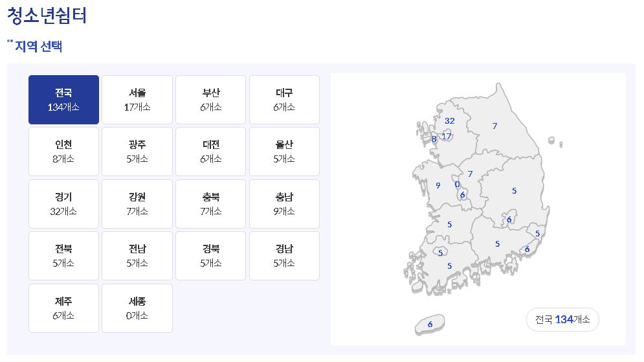Viewport: 644px width, 362px height.
Task: Pick the 대전 6개소 region button
Action: pyautogui.click(x=211, y=152)
